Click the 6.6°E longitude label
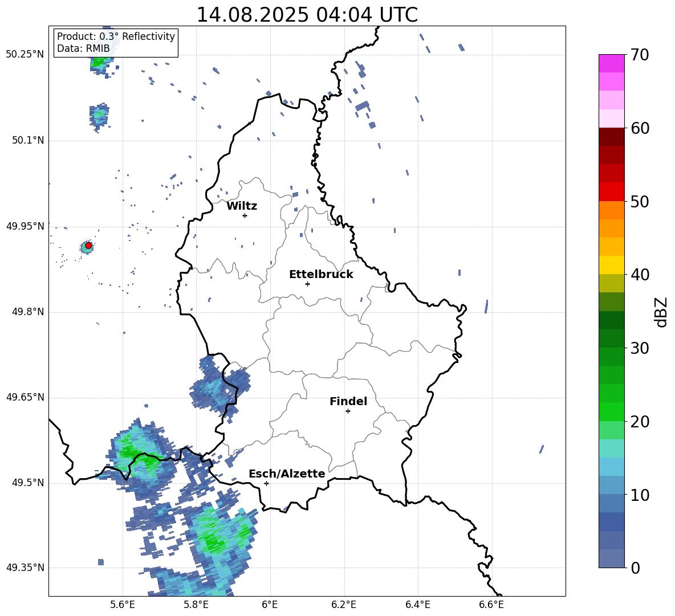Screen dimensions: 675x616 pos(491,605)
